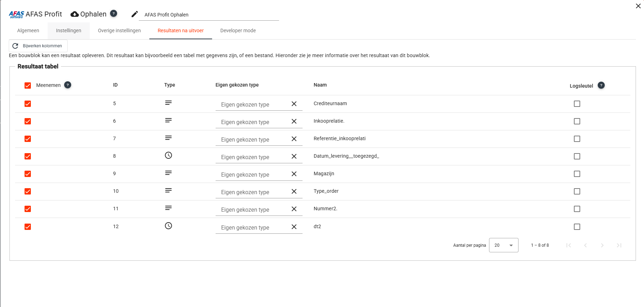This screenshot has height=307, width=644.
Task: Click the pencil edit icon beside block name
Action: [x=135, y=14]
